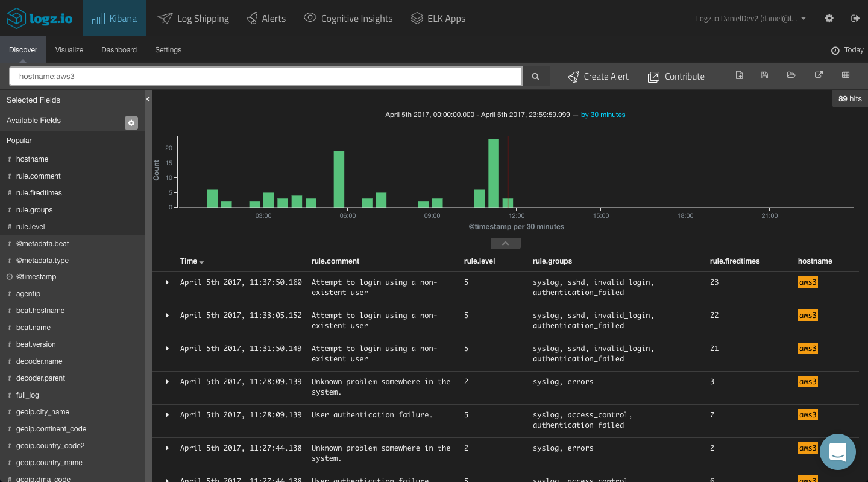Click the search magnifier button

535,77
